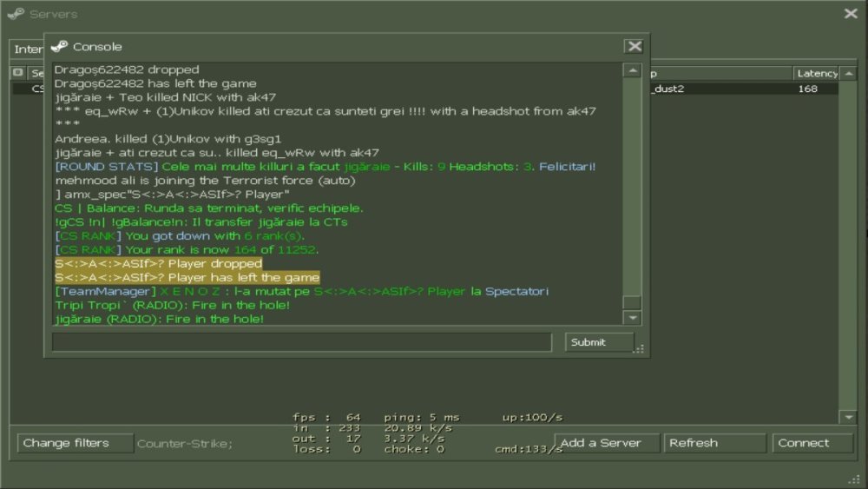868x489 pixels.
Task: Click the console scrollbar up arrow
Action: (x=632, y=70)
